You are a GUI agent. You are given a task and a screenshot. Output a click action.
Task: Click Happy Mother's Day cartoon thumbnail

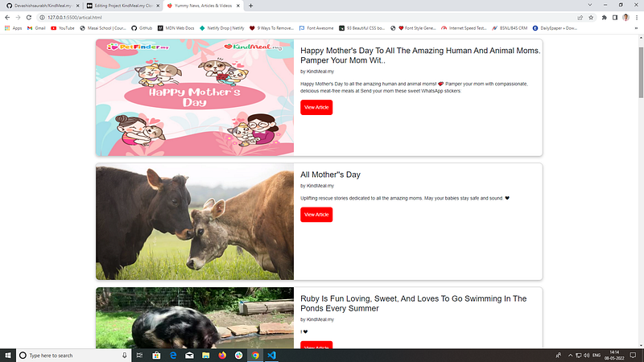tap(195, 97)
